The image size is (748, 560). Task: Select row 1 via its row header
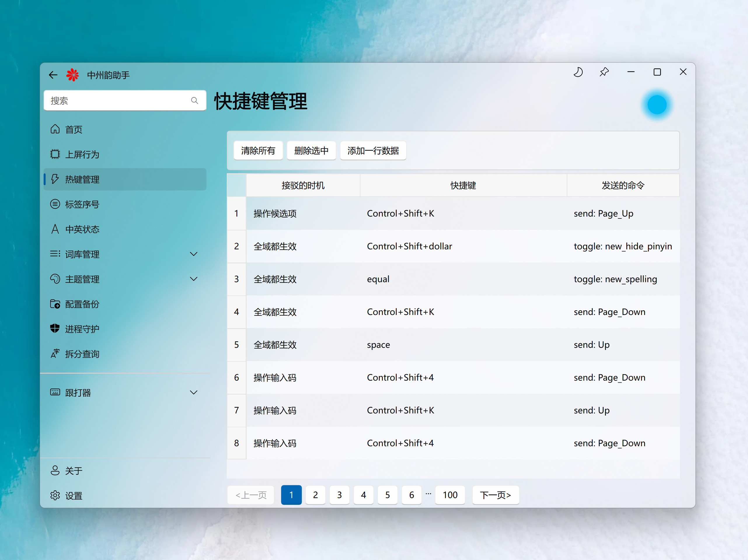tap(236, 213)
